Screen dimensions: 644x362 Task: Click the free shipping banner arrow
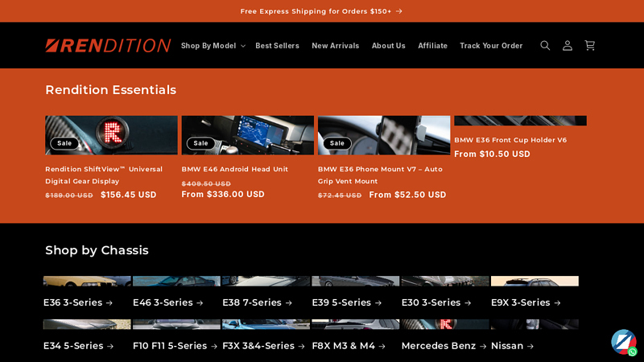398,11
